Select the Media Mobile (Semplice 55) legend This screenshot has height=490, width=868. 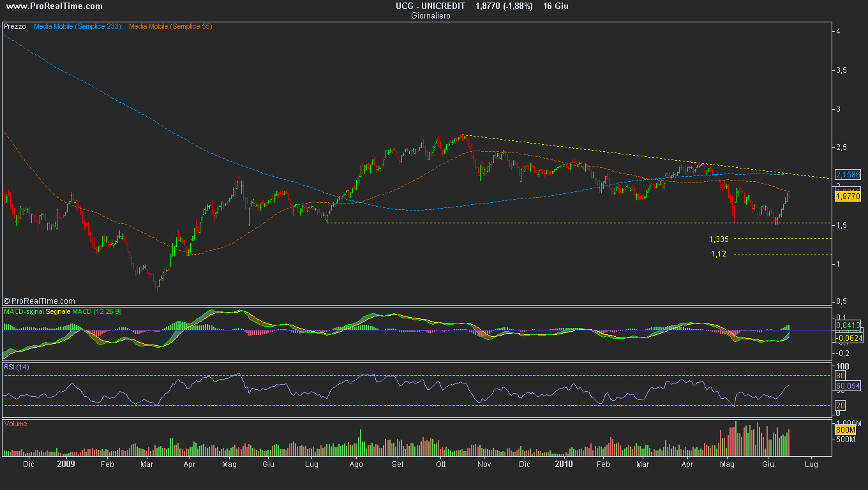[170, 27]
